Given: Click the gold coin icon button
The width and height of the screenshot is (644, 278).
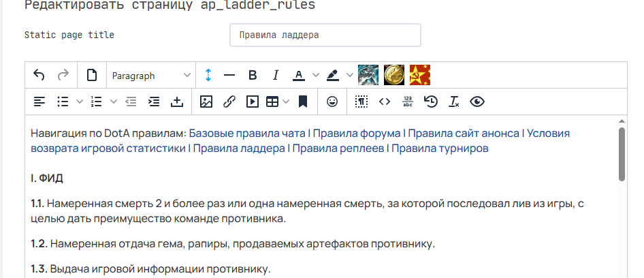Looking at the screenshot, I should 394,75.
